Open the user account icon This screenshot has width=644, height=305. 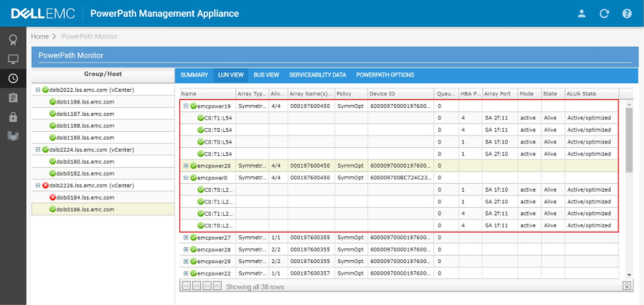click(581, 13)
